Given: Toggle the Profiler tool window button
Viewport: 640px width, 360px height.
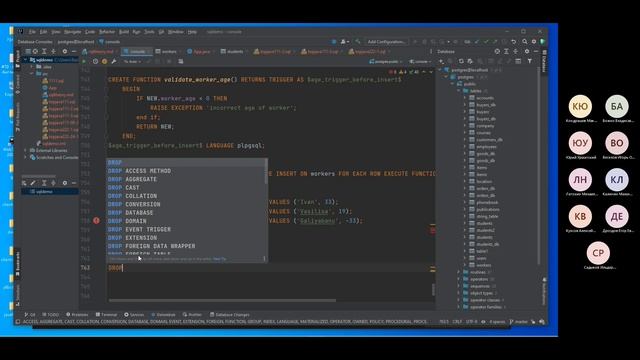Looking at the screenshot, I should [x=192, y=315].
